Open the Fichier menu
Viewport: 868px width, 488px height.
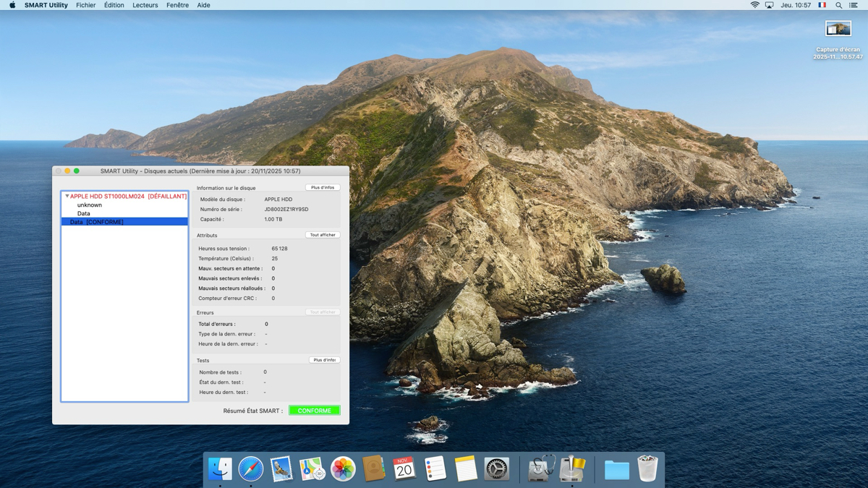(85, 5)
